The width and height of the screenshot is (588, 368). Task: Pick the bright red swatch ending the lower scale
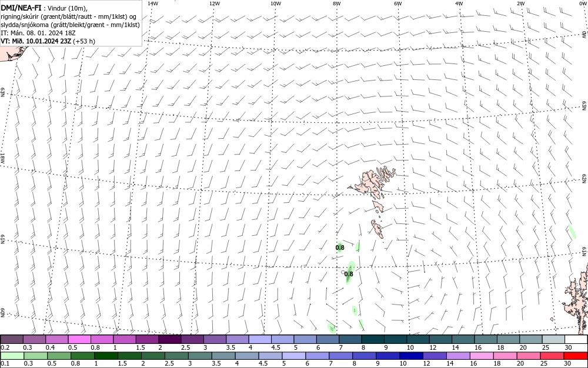tap(575, 355)
